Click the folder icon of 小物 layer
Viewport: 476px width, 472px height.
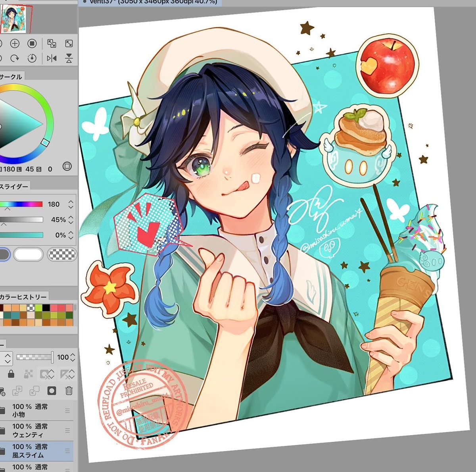[x=2, y=410]
